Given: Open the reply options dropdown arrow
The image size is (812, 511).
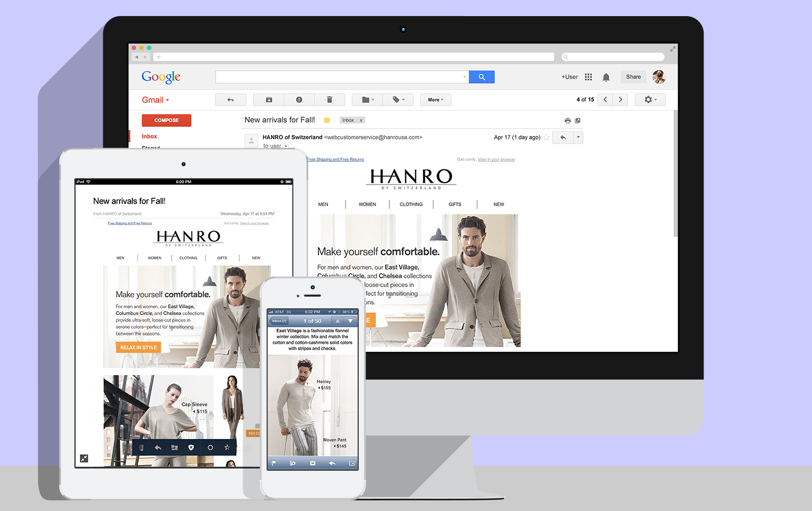Looking at the screenshot, I should [578, 137].
